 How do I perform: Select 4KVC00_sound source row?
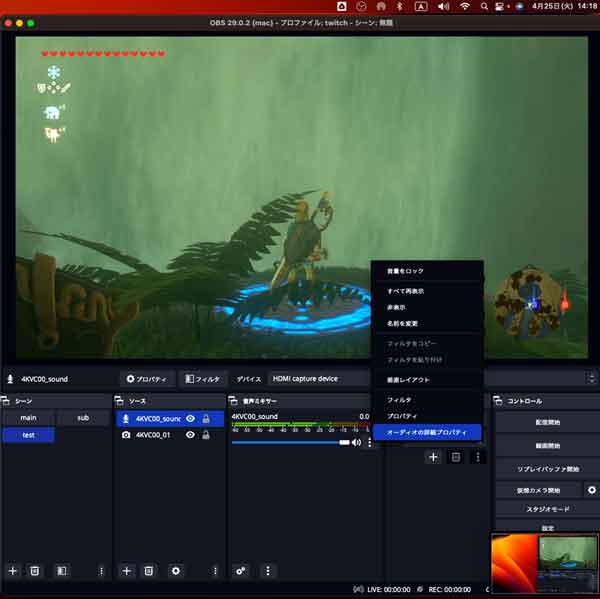170,418
